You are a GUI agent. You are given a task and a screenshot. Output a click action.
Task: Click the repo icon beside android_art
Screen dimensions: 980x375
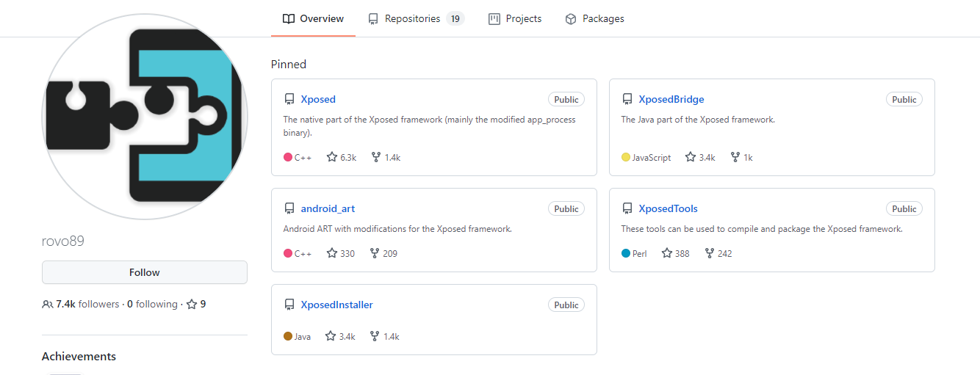[289, 208]
